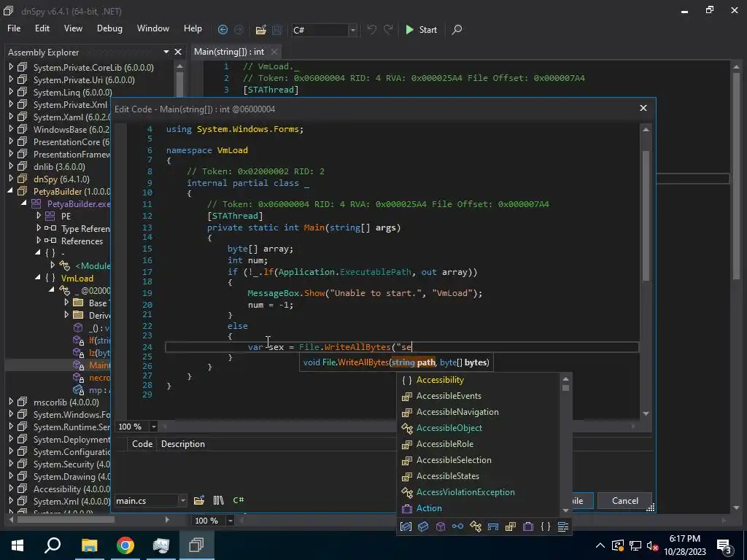Toggle the bracketed box locals filter in completion popup
Image resolution: width=747 pixels, height=560 pixels.
tap(406, 526)
